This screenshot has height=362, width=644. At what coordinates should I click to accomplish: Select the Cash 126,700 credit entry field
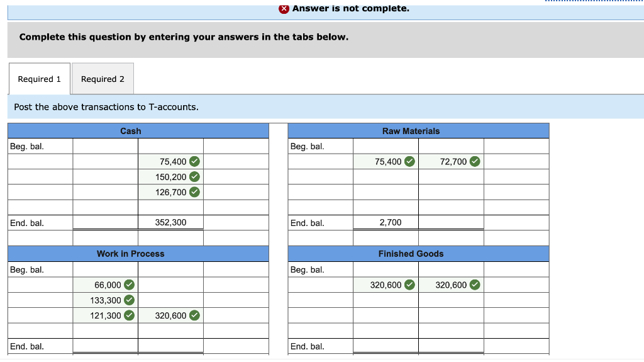(171, 192)
